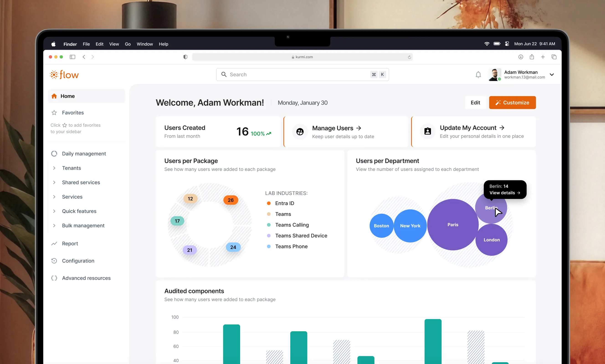The image size is (605, 364).
Task: Click the orange Entra ID legend dot
Action: point(269,203)
